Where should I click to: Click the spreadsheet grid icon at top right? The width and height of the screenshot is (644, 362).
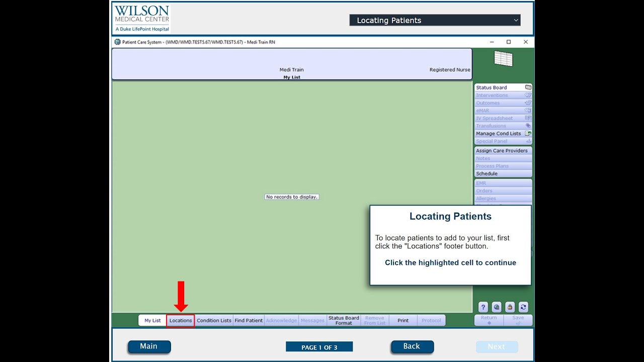click(503, 58)
